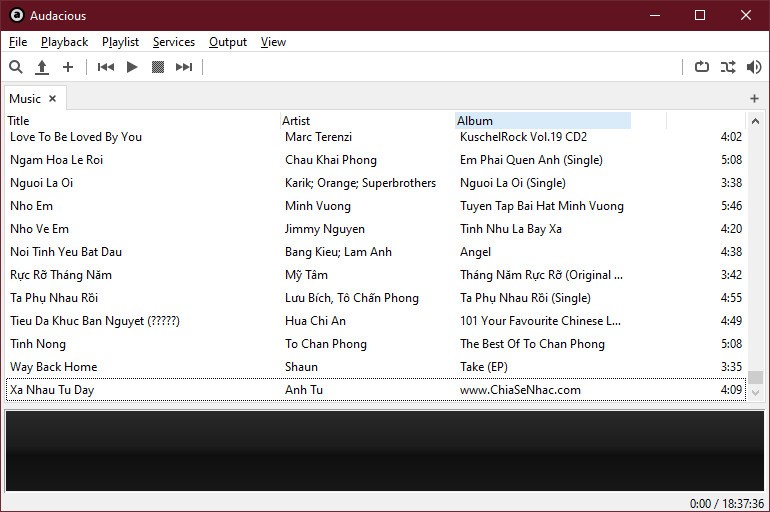Stop playback with the square button
Image resolution: width=770 pixels, height=512 pixels.
(158, 67)
